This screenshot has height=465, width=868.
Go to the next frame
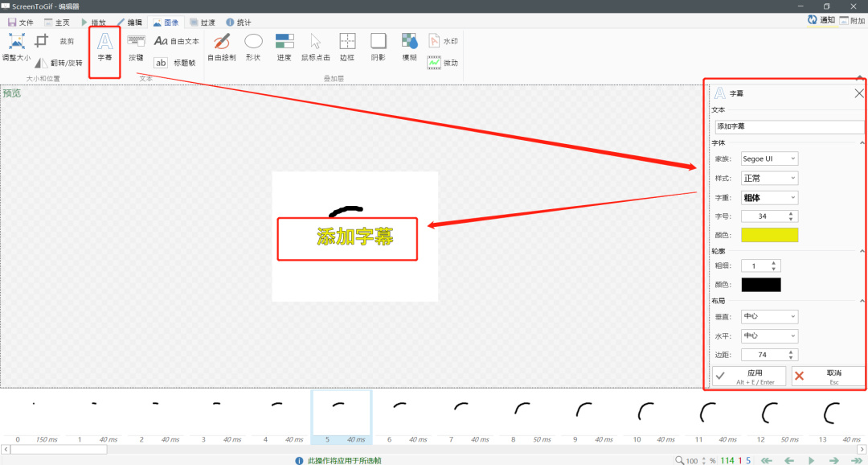833,460
